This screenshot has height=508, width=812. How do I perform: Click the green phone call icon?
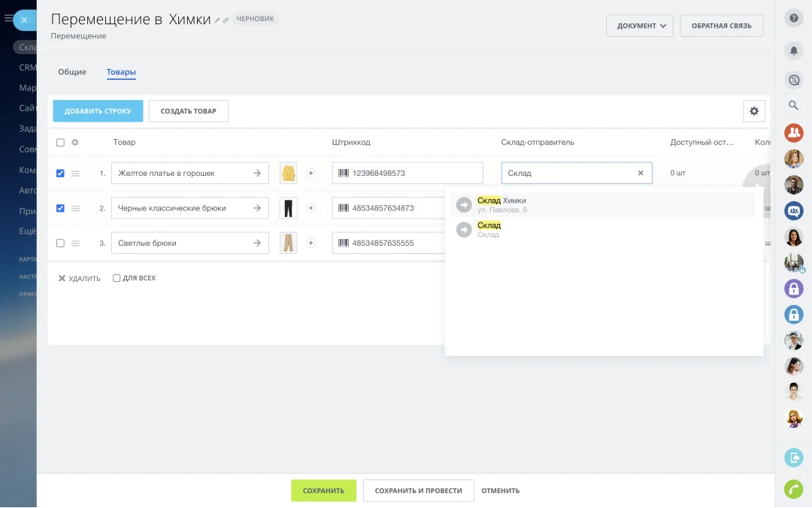coord(793,488)
